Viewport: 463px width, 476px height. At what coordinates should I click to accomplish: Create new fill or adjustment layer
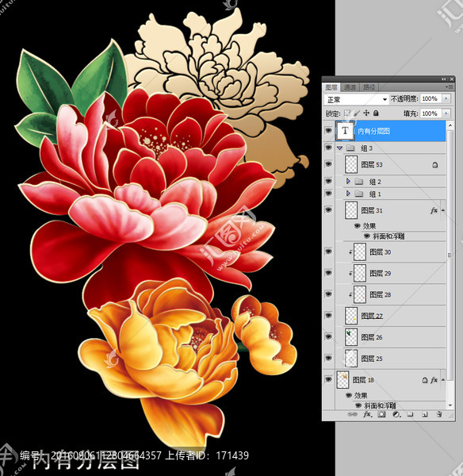[x=396, y=414]
